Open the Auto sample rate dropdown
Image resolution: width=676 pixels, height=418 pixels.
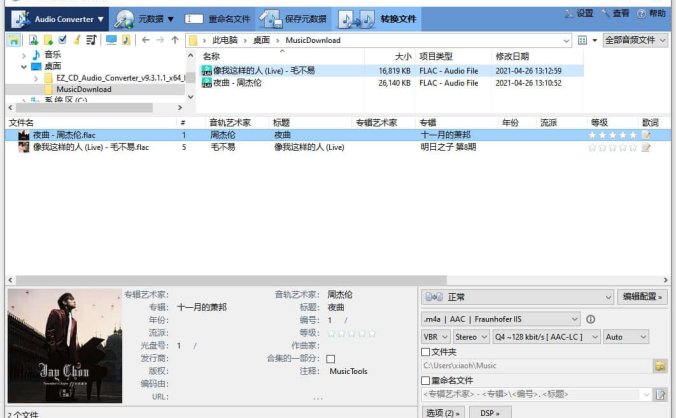(x=626, y=337)
